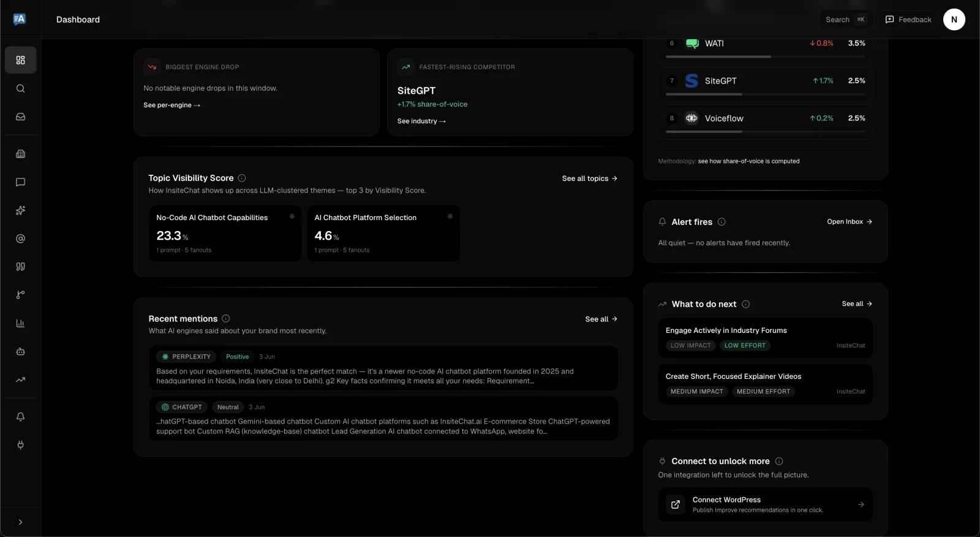Click the Neutral sentiment tag
Screen dimensions: 980x537
click(228, 407)
